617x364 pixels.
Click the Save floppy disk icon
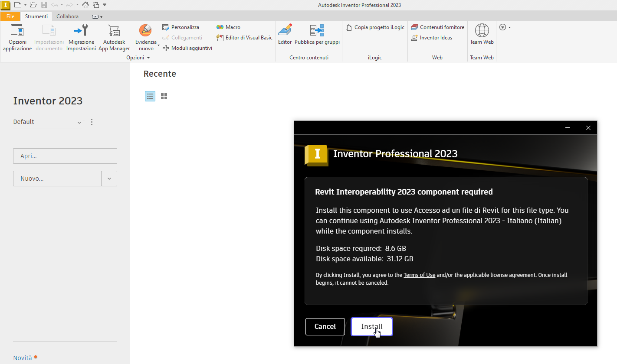pos(44,5)
